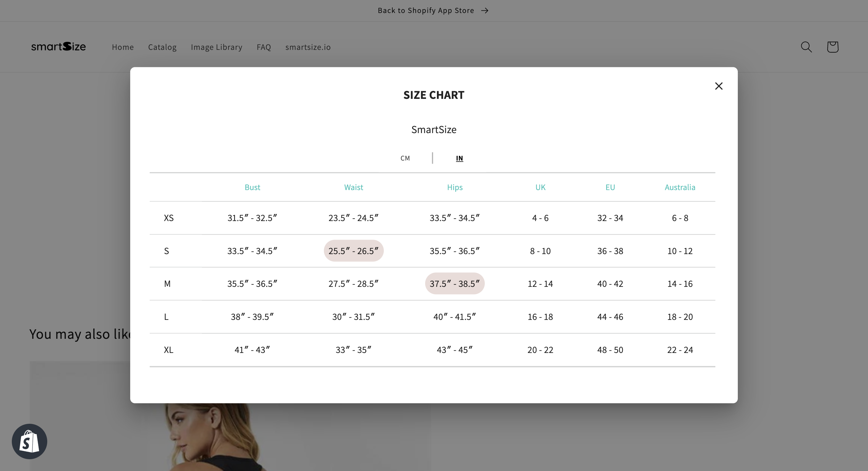868x471 pixels.
Task: Visit smartsize.io nav link
Action: point(308,47)
